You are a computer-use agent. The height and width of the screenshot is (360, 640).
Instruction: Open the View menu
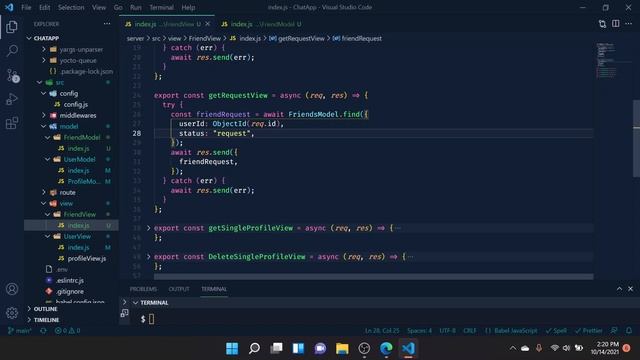pyautogui.click(x=99, y=7)
